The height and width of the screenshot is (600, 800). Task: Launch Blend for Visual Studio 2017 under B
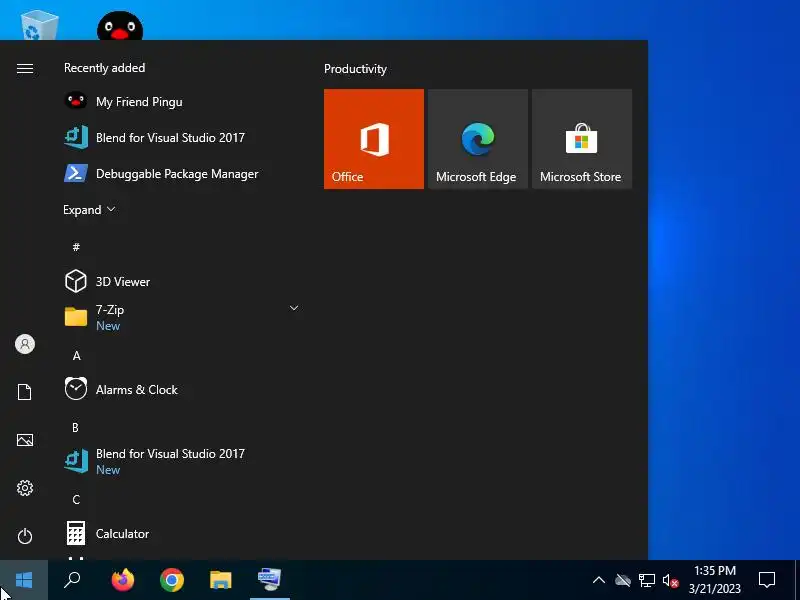pos(181,461)
